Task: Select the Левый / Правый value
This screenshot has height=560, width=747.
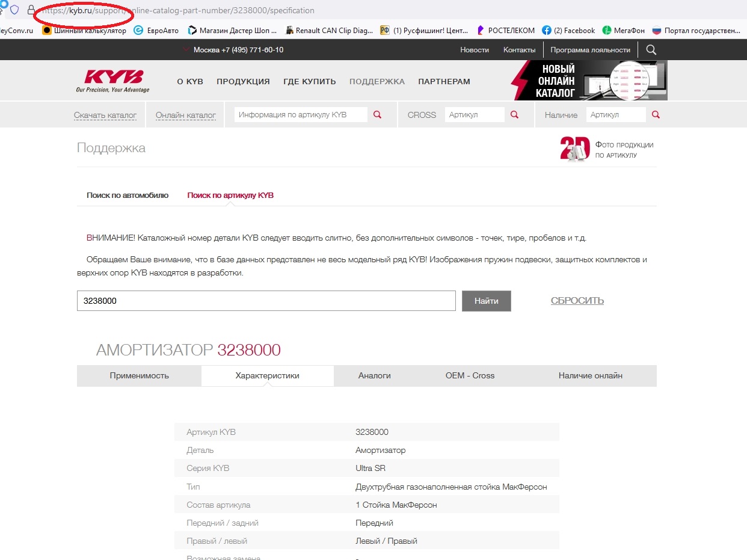Action: click(x=386, y=541)
